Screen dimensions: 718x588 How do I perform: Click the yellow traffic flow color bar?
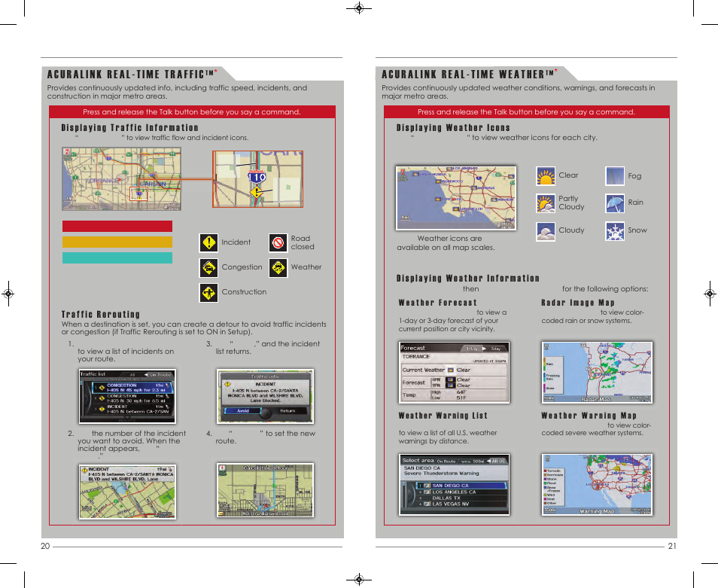(x=117, y=242)
